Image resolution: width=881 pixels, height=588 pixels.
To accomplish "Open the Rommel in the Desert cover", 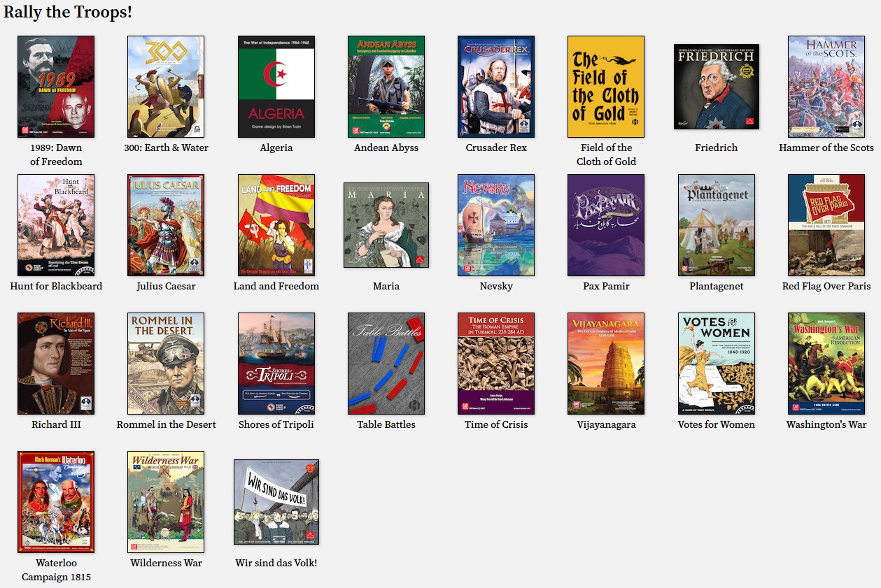I will click(x=166, y=364).
